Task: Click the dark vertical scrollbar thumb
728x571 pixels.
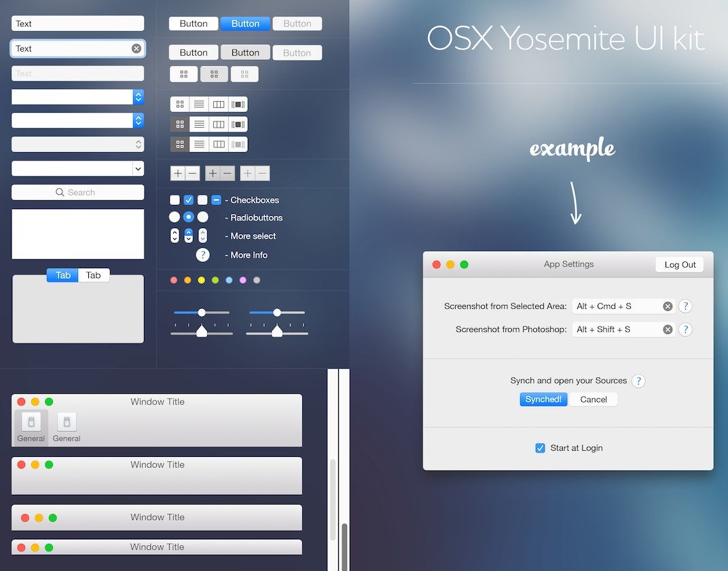Action: click(x=344, y=547)
